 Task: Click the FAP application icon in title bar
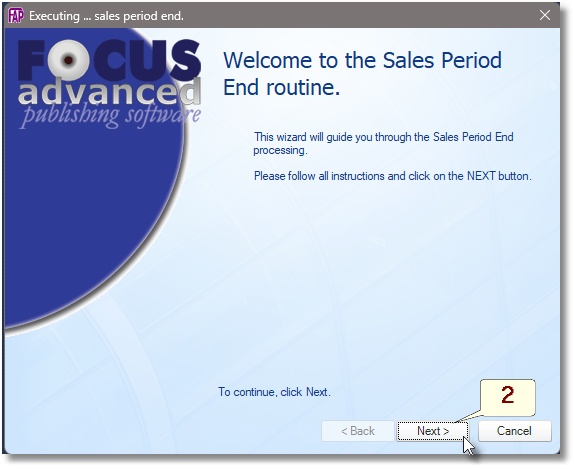(x=16, y=16)
